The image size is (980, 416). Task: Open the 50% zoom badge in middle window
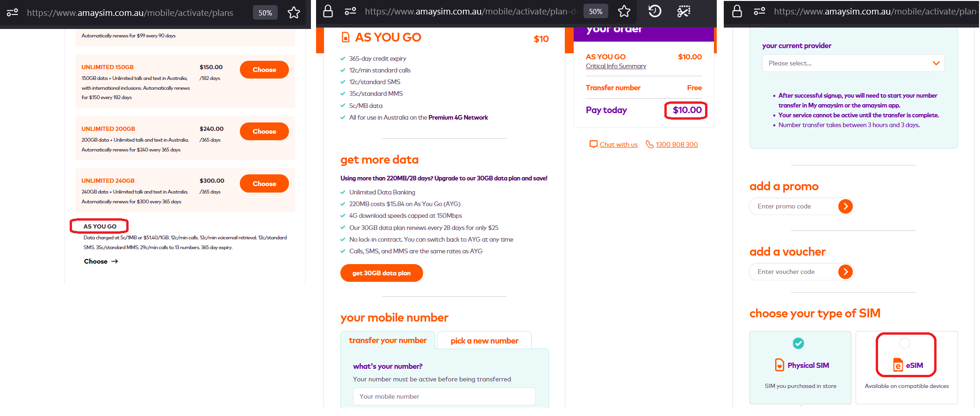[596, 11]
